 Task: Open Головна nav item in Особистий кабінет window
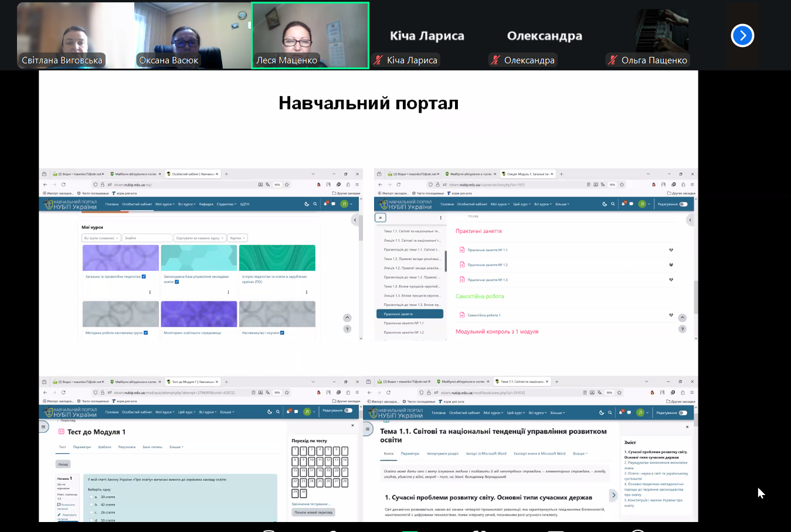pyautogui.click(x=112, y=204)
